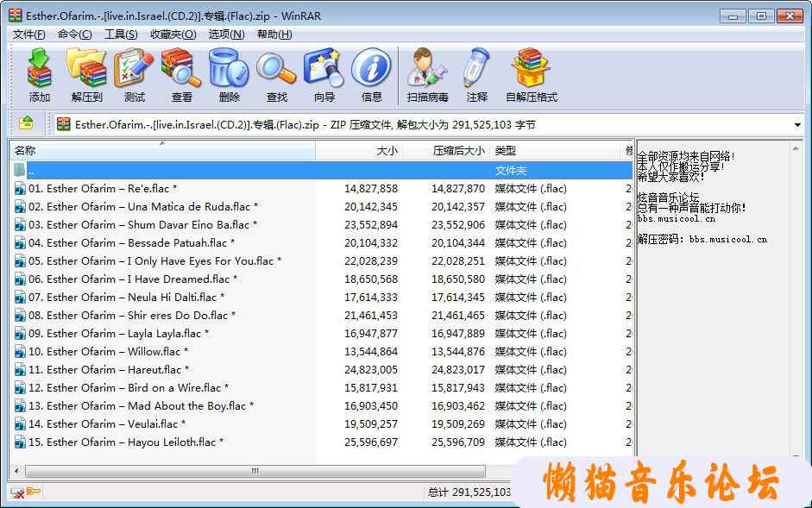Viewport: 812px width, 508px height.
Task: Open the File (文件) menu
Action: pyautogui.click(x=29, y=34)
